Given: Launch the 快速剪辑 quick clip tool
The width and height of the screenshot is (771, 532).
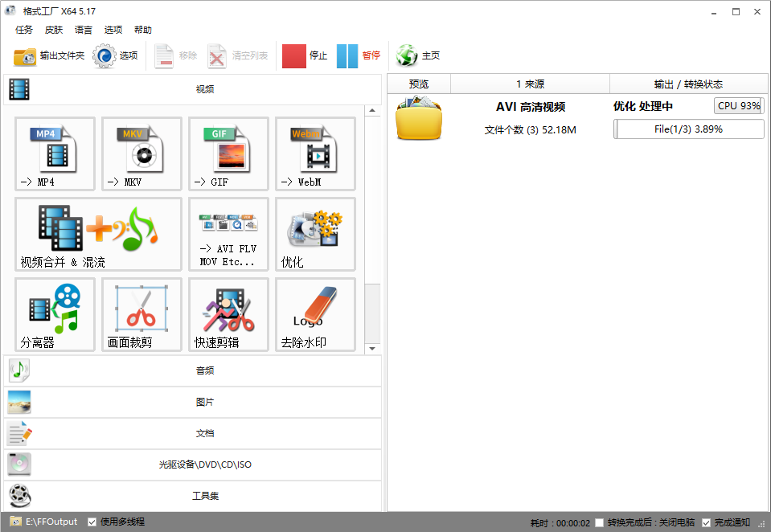Looking at the screenshot, I should pyautogui.click(x=228, y=314).
